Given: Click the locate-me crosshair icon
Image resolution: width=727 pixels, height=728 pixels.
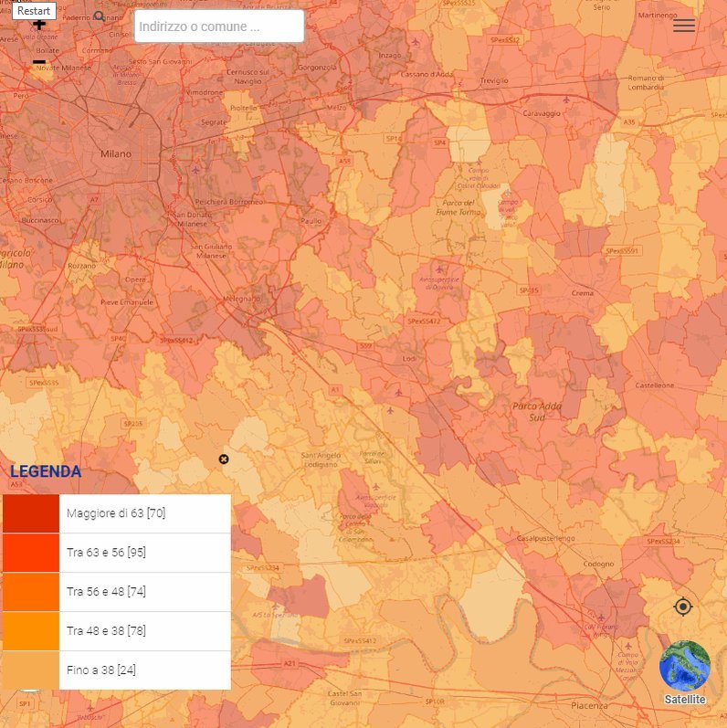Looking at the screenshot, I should [x=683, y=607].
